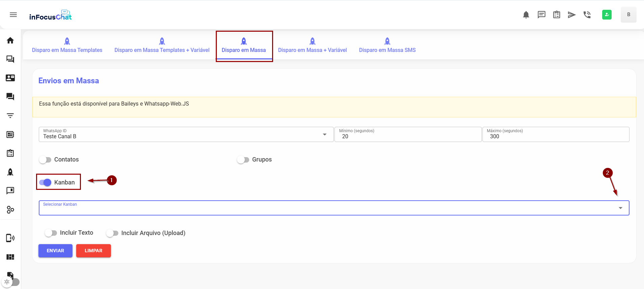Open the contact card sidebar icon
This screenshot has height=289, width=644.
[10, 78]
